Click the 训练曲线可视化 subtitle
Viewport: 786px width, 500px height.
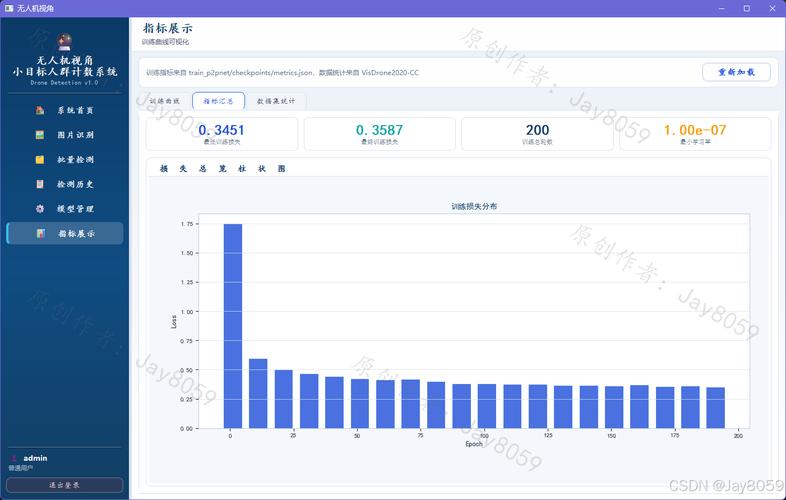click(165, 42)
